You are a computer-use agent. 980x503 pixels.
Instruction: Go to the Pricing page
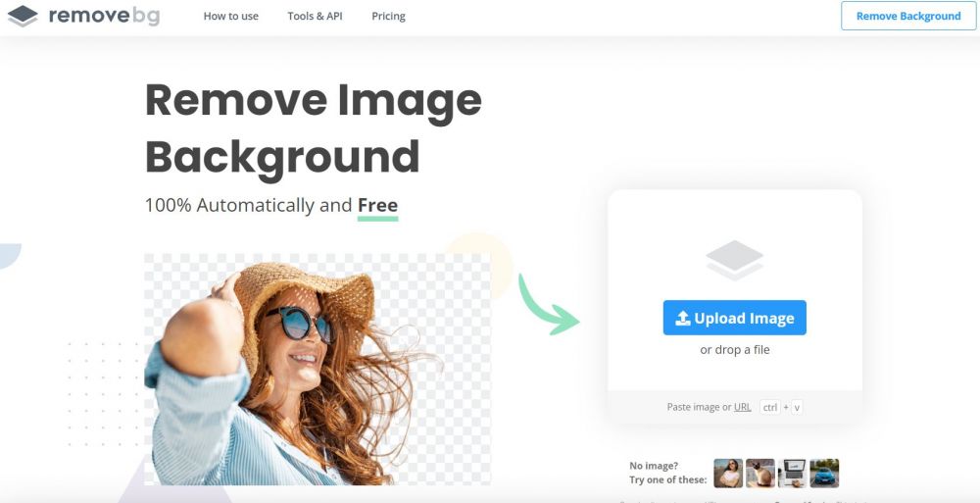pos(388,17)
